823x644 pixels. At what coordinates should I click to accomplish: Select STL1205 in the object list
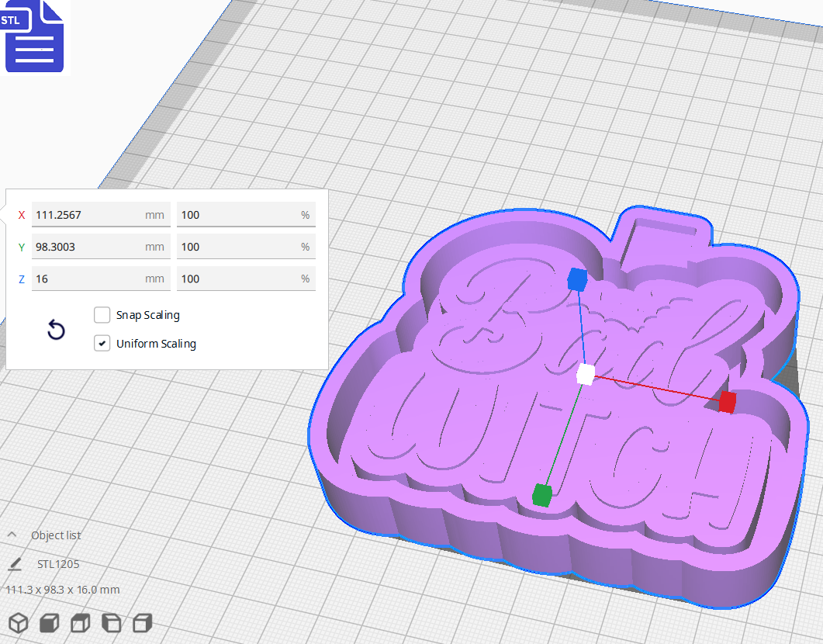(57, 564)
